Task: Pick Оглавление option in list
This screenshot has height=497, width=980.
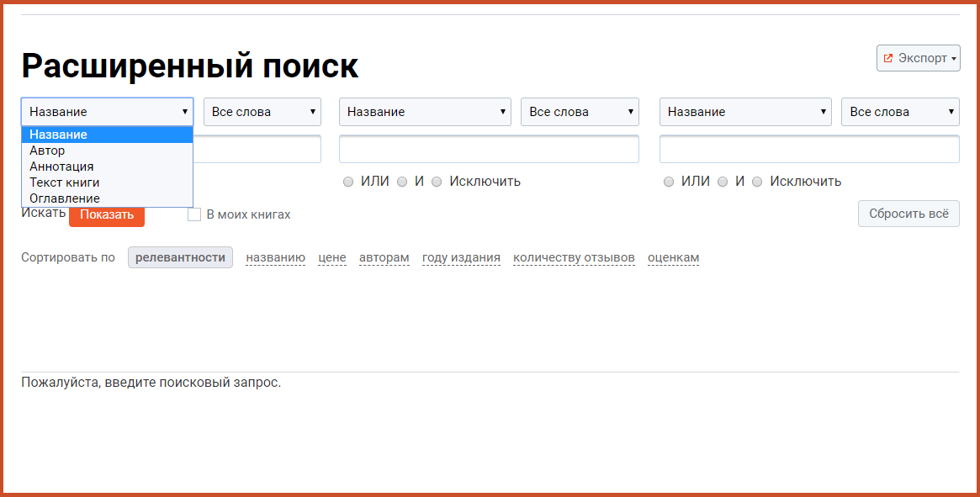Action: tap(107, 198)
